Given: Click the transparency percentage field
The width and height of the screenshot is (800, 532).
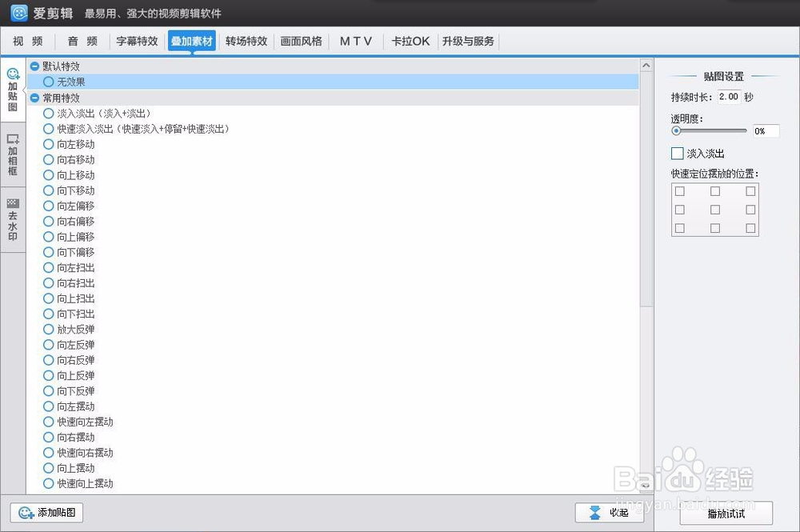Looking at the screenshot, I should coord(766,131).
